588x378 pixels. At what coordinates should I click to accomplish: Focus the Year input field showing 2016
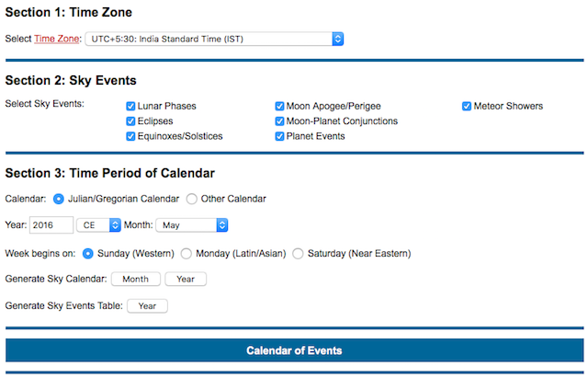tap(51, 225)
